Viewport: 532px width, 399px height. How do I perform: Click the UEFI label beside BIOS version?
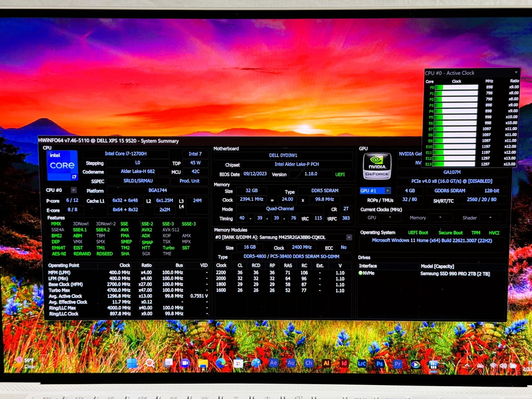click(x=340, y=174)
